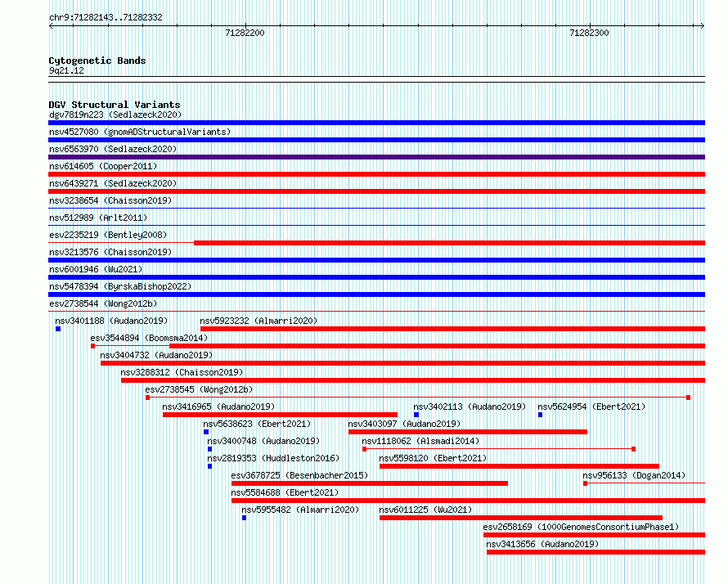The image size is (728, 584).
Task: Click the 71282200 ruler position label
Action: (x=245, y=33)
